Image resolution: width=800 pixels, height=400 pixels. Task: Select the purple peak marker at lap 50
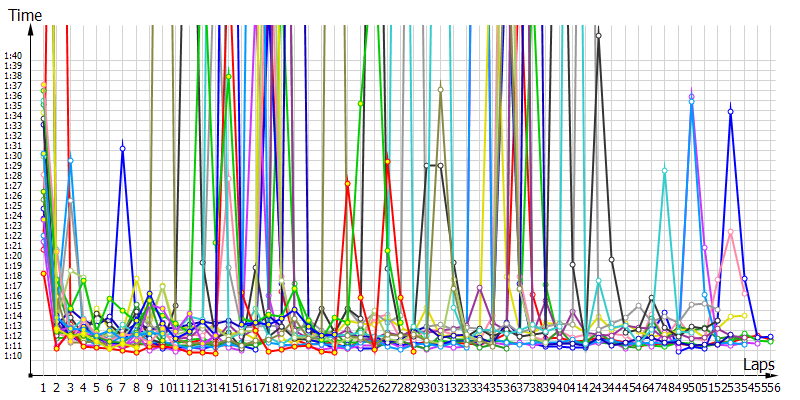691,96
